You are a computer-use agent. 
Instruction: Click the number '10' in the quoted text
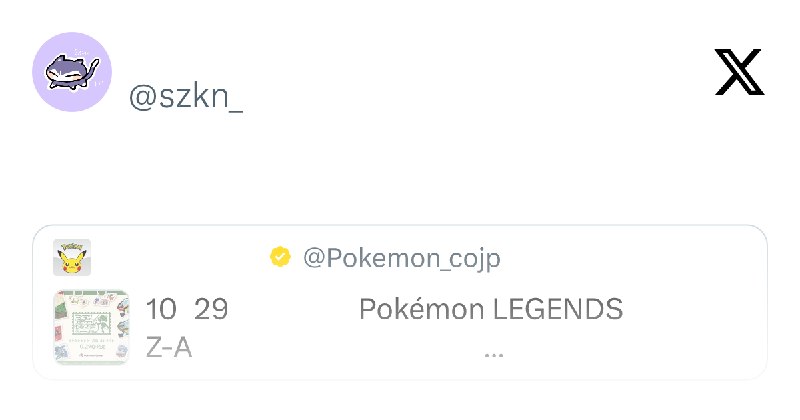point(161,309)
